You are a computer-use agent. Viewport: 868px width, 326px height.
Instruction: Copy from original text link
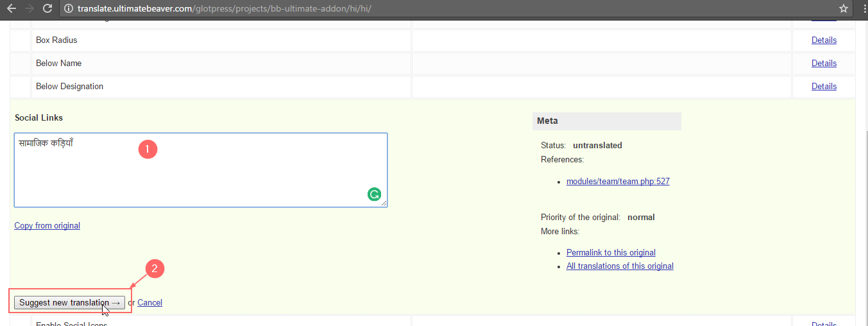point(47,225)
